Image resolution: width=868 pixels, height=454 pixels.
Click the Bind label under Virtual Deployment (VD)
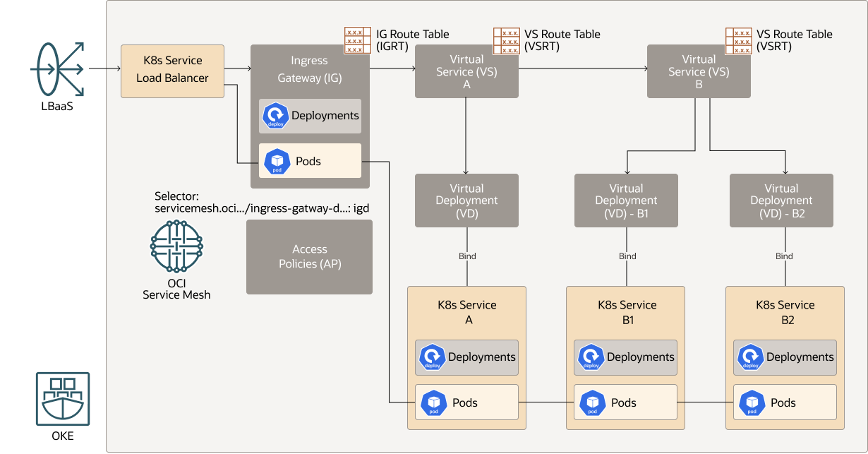click(x=466, y=256)
